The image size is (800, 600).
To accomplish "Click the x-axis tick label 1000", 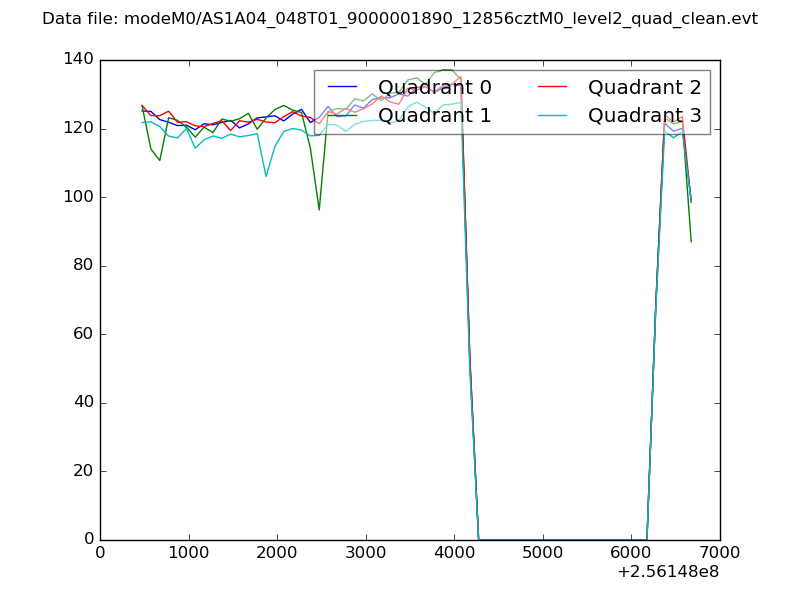I will click(x=188, y=551).
